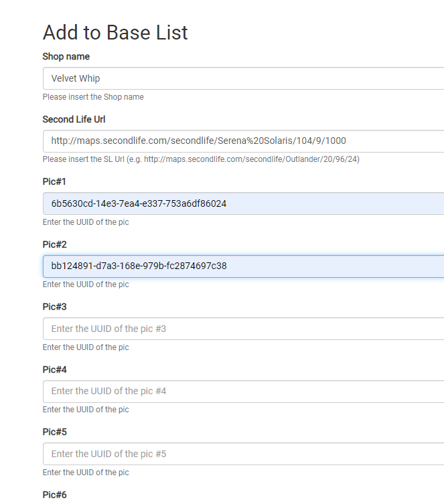Screen dimensions: 444x504
Task: Focus the Pic#5 UUID text box
Action: click(x=242, y=454)
